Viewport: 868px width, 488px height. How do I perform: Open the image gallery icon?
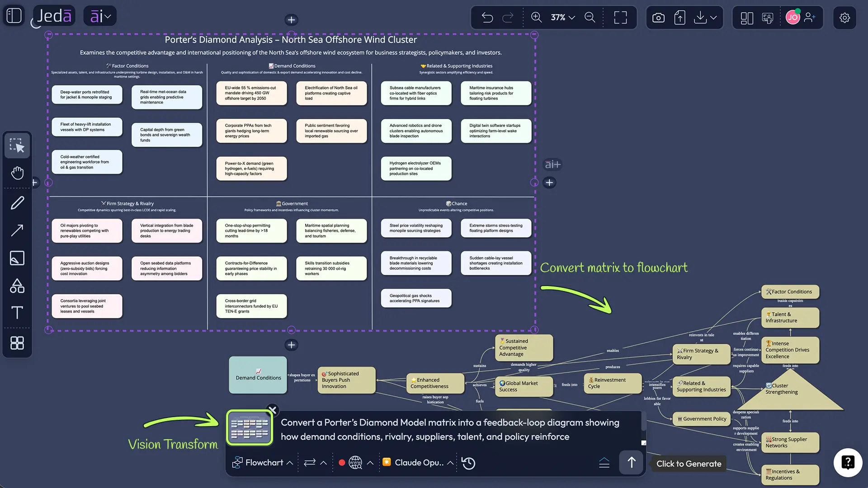pyautogui.click(x=768, y=18)
